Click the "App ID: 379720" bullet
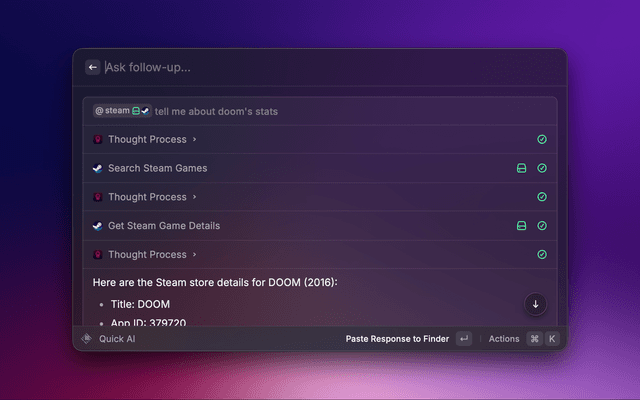Image resolution: width=640 pixels, height=400 pixels. (149, 322)
